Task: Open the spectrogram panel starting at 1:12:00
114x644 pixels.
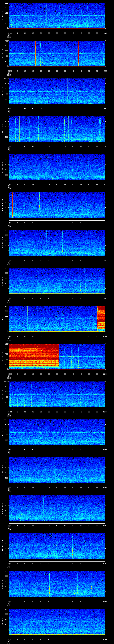Action: [x=57, y=432]
